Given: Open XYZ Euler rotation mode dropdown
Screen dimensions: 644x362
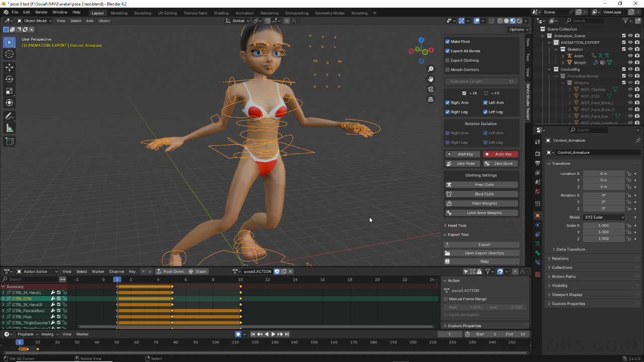Looking at the screenshot, I should (604, 217).
